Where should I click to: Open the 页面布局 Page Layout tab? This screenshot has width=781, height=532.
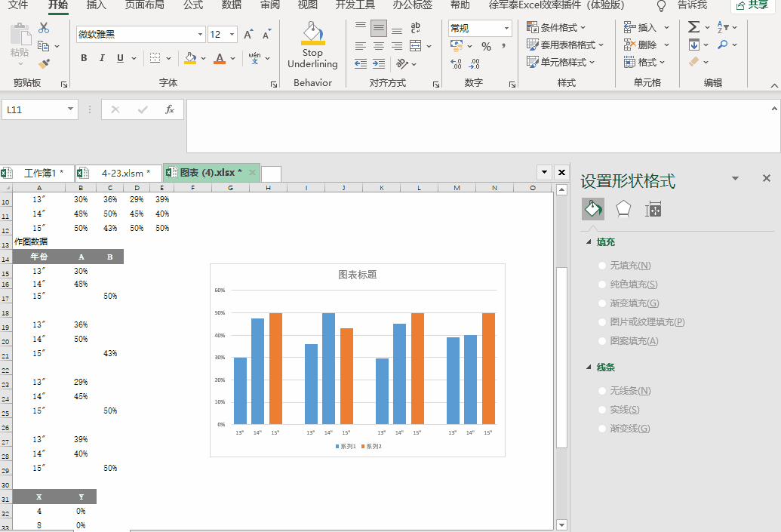(144, 5)
